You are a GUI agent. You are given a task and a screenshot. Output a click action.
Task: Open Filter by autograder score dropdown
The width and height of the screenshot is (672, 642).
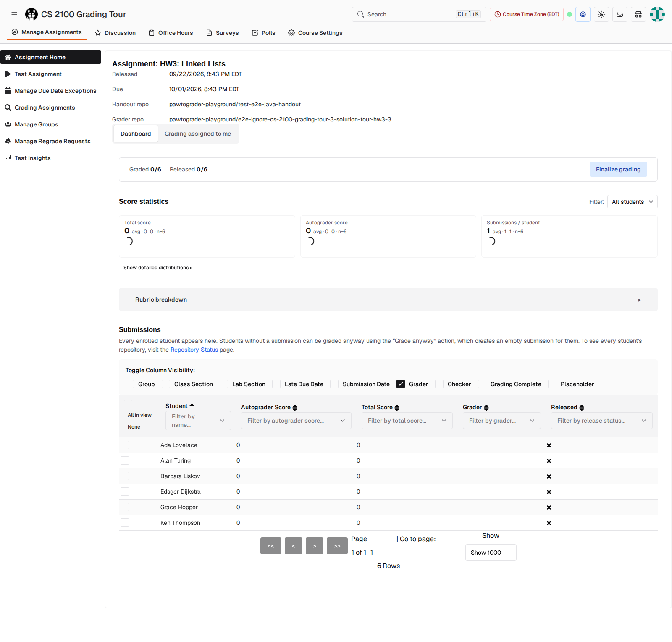tap(296, 421)
